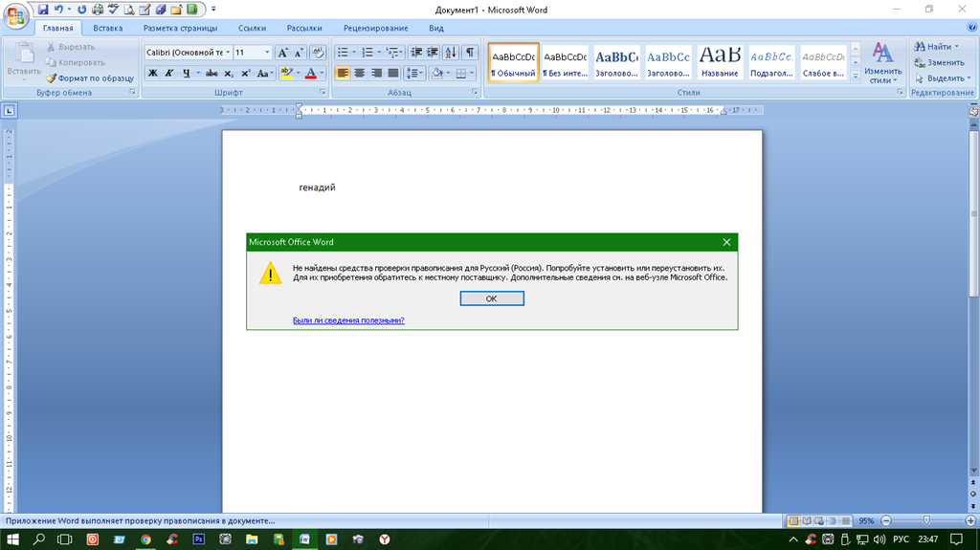
Task: Open the line spacing dropdown
Action: [x=415, y=73]
